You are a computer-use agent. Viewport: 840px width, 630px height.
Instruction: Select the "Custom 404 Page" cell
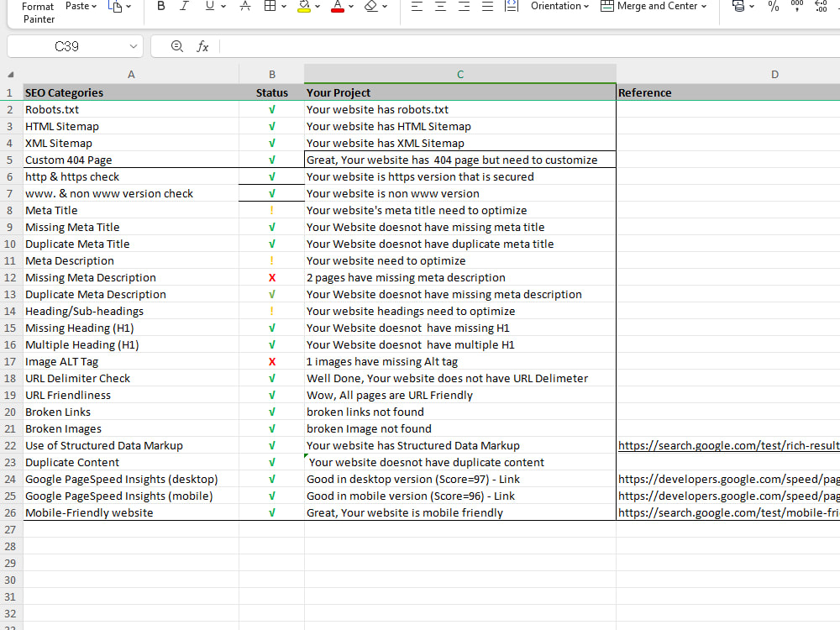[x=131, y=160]
